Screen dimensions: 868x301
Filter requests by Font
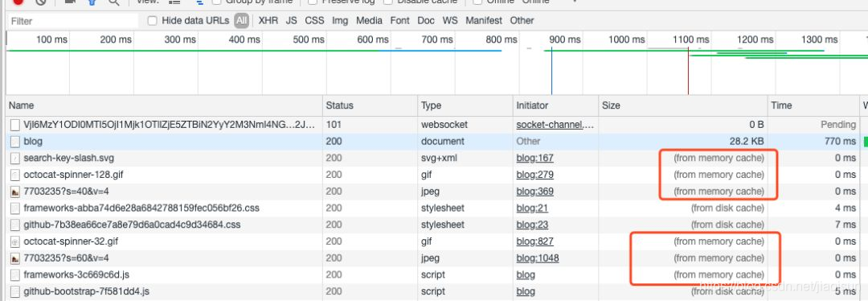click(x=399, y=20)
